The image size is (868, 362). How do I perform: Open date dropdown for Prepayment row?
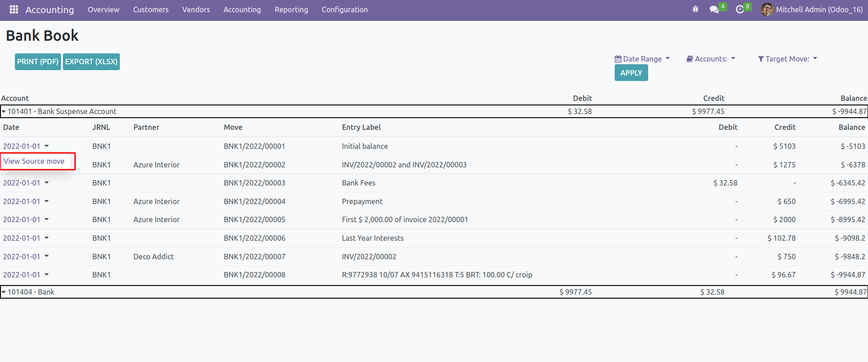(x=47, y=201)
